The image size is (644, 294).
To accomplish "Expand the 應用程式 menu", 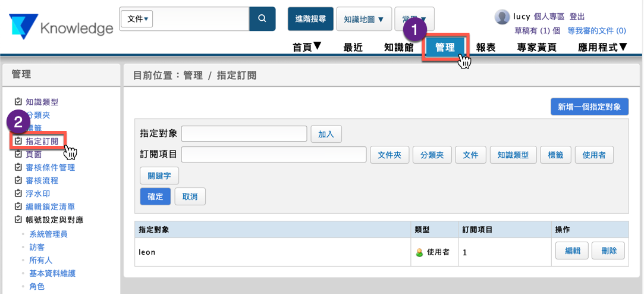I will 602,47.
